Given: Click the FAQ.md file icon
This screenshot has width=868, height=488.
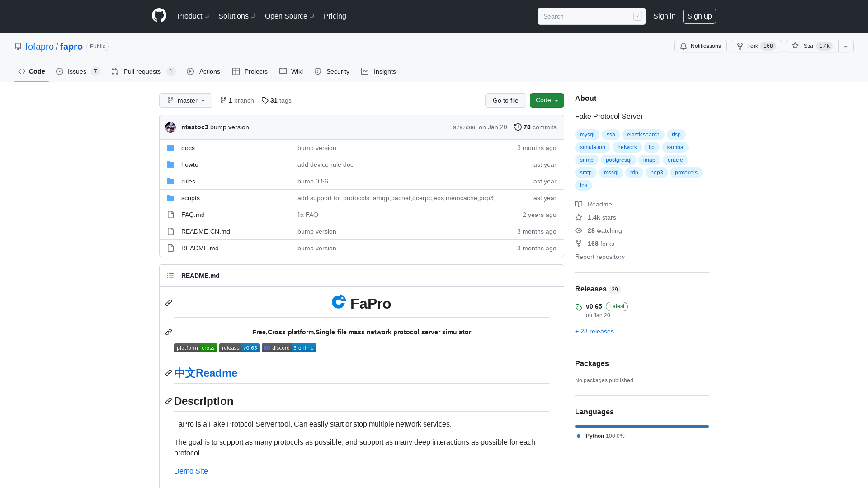Looking at the screenshot, I should tap(170, 215).
